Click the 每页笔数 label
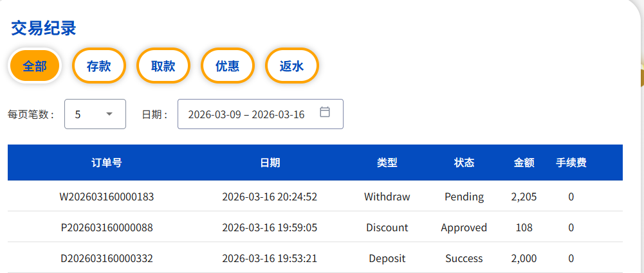The image size is (644, 273). click(x=32, y=114)
